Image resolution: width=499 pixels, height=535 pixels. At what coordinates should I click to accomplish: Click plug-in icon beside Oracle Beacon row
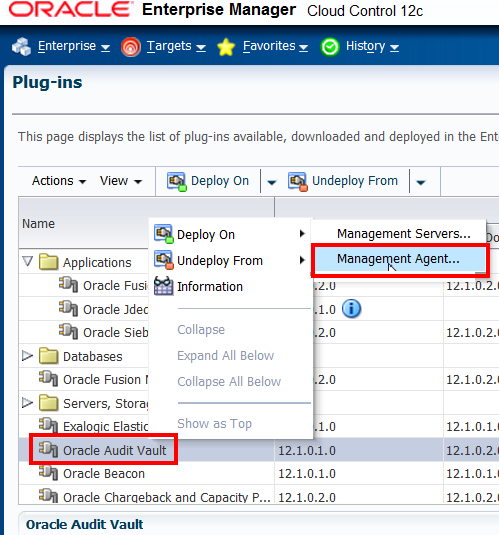point(48,473)
